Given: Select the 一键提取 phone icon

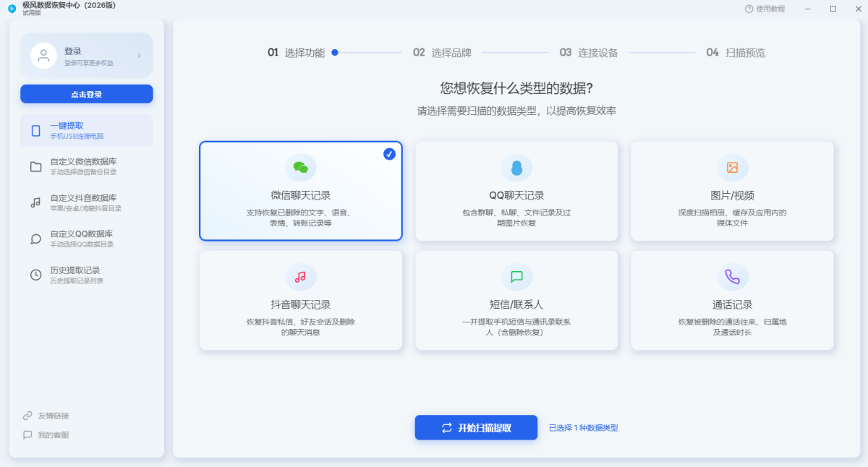Looking at the screenshot, I should tap(35, 131).
